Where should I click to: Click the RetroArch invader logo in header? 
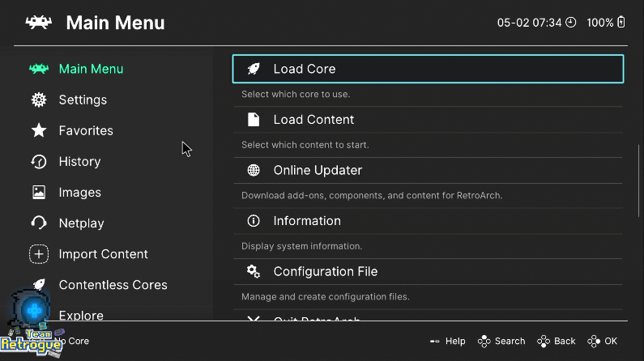tap(39, 22)
